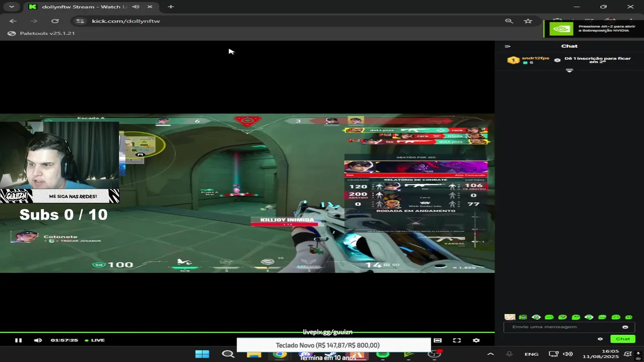Enter fullscreen in the video player
This screenshot has height=362, width=644.
point(457,340)
